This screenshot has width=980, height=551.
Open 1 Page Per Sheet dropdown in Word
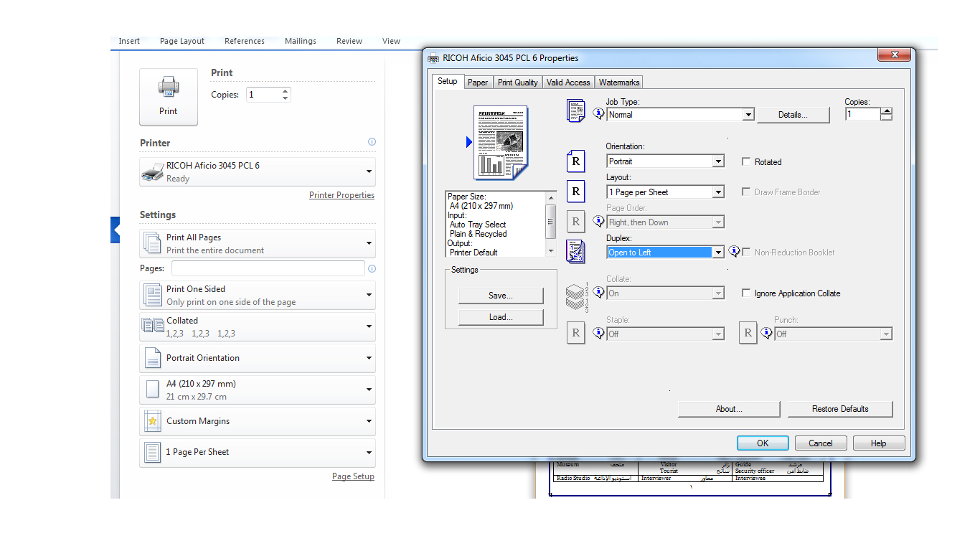(258, 452)
